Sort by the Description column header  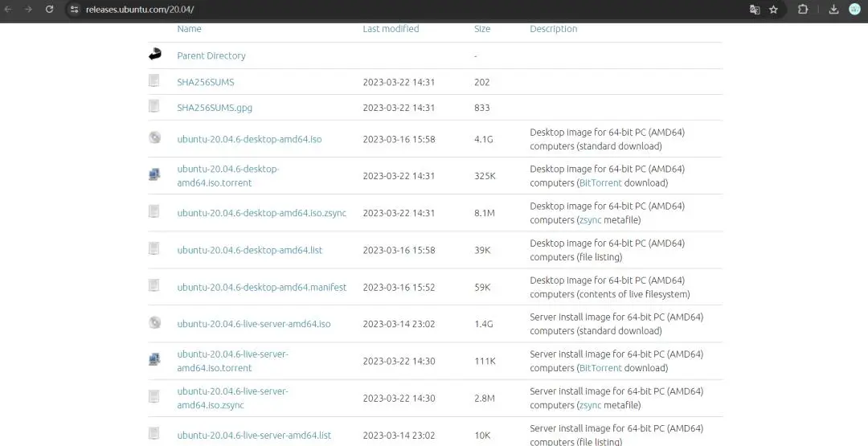pyautogui.click(x=554, y=29)
